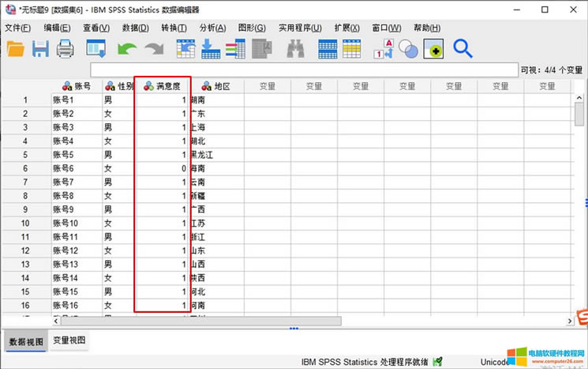Select the 数据视图 tab
588x369 pixels.
pos(24,341)
